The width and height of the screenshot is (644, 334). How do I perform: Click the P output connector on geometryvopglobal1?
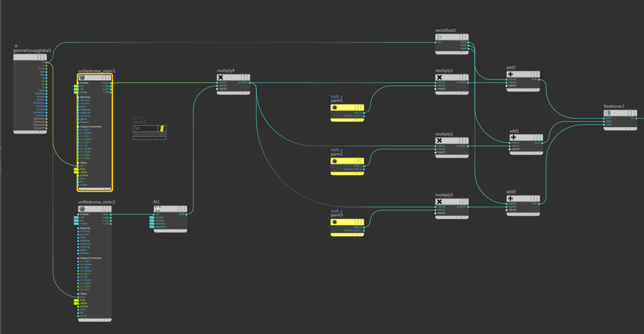tap(46, 62)
